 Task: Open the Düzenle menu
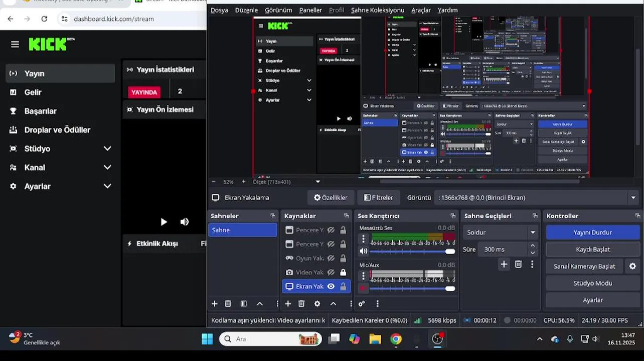(246, 10)
